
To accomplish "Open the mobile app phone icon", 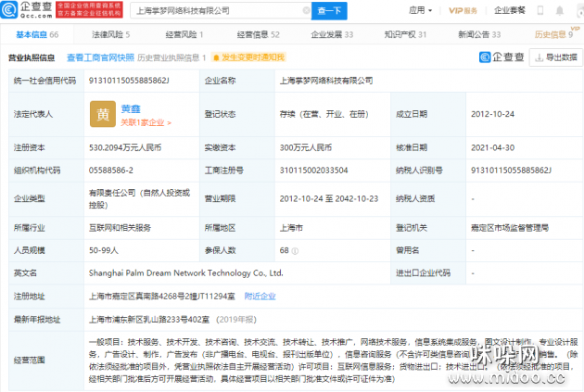I will tap(540, 10).
